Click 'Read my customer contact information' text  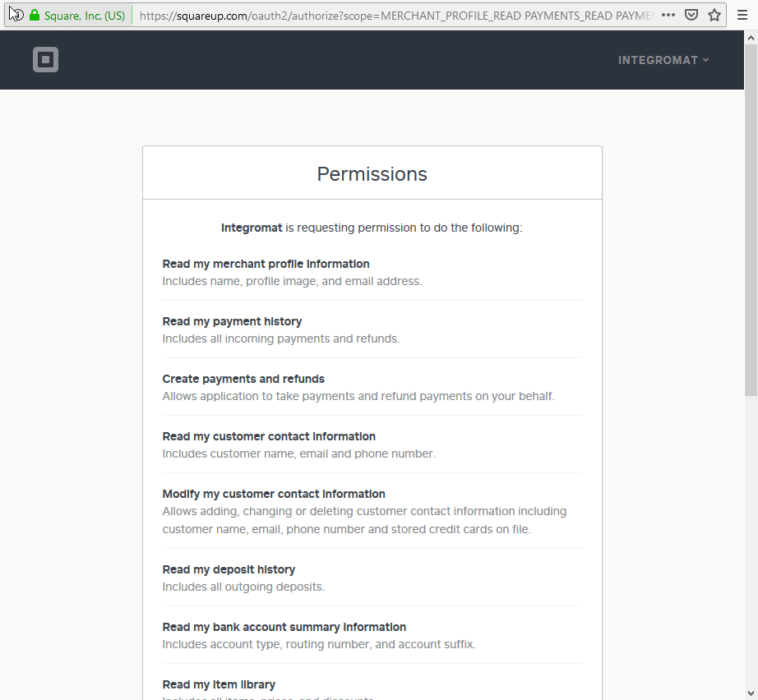[269, 436]
